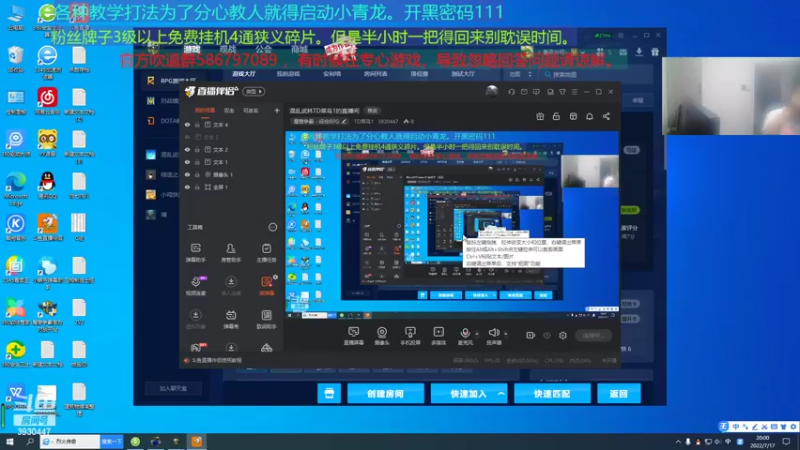Open the hamburger menu in 直播伴侣 title bar
This screenshot has height=450, width=800.
[574, 92]
